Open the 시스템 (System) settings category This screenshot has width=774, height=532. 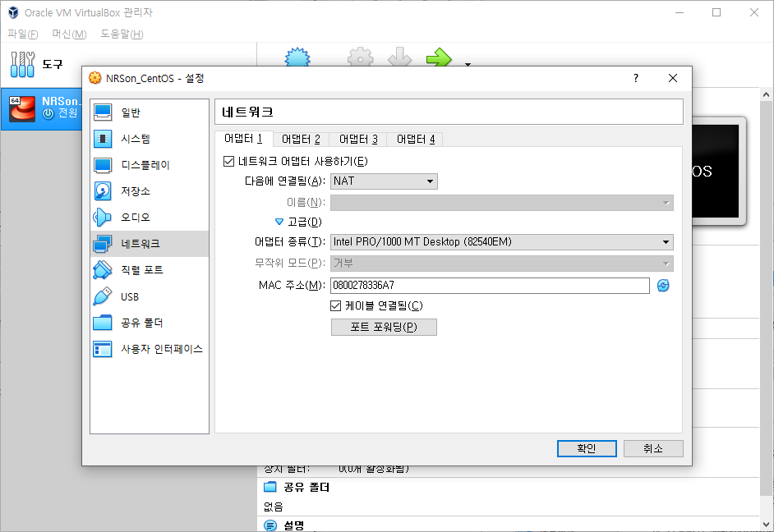149,139
